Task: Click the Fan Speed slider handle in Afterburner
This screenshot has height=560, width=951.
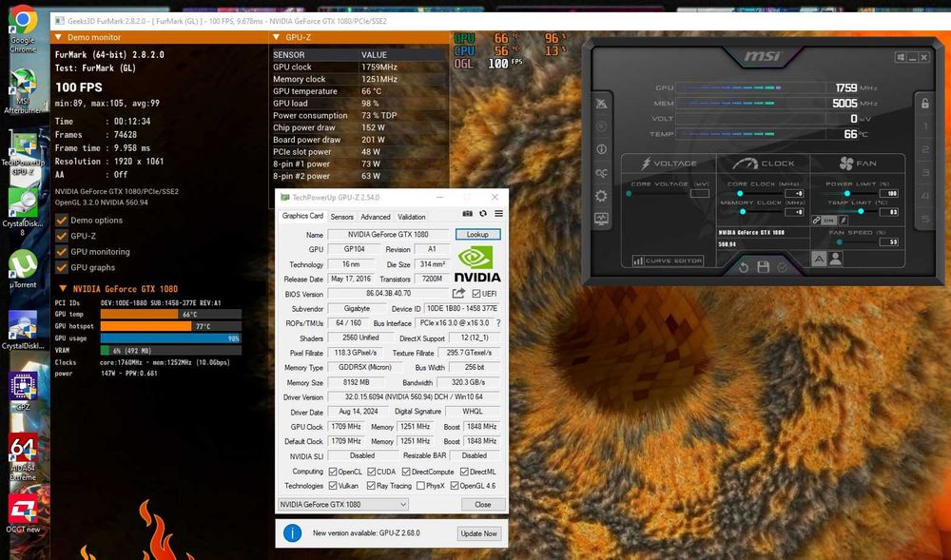Action: click(x=839, y=241)
